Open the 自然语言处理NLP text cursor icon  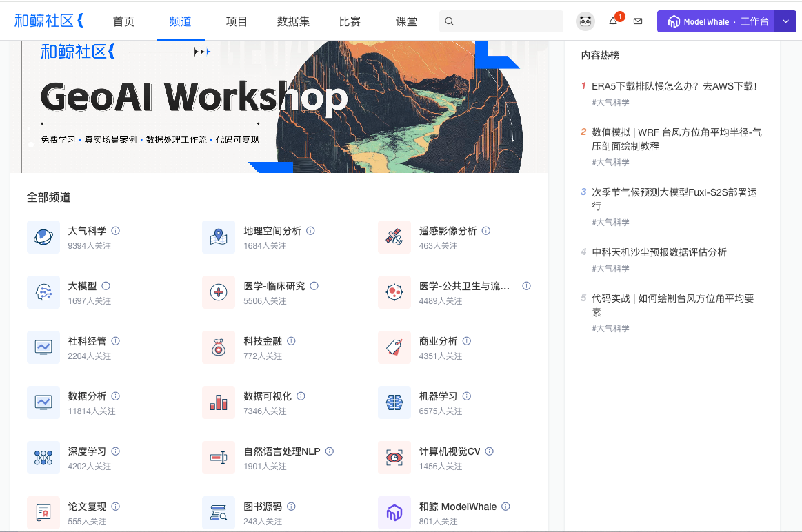click(219, 458)
